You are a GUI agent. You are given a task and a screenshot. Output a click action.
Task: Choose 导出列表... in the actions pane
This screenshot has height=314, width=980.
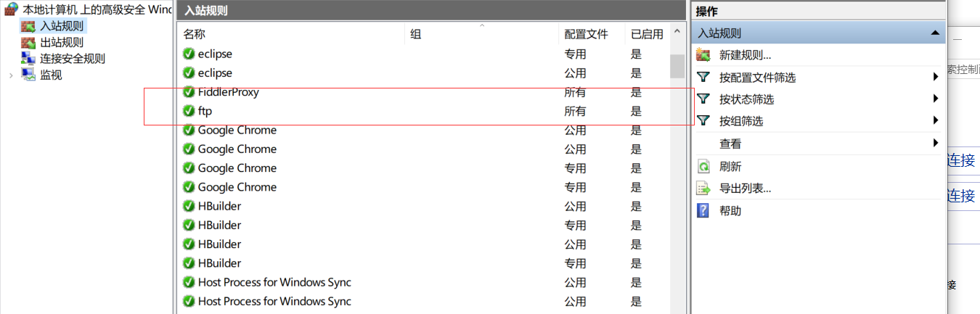tap(745, 189)
